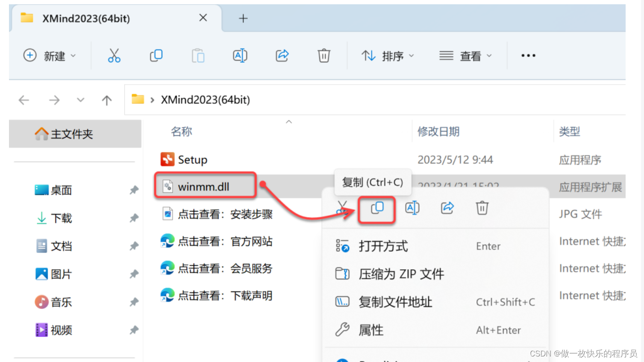644x362 pixels.
Task: Click the Cut icon in the top toolbar
Action: click(114, 56)
